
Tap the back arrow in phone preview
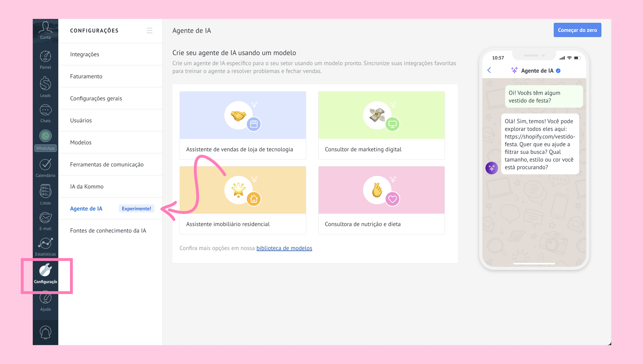[x=489, y=70]
